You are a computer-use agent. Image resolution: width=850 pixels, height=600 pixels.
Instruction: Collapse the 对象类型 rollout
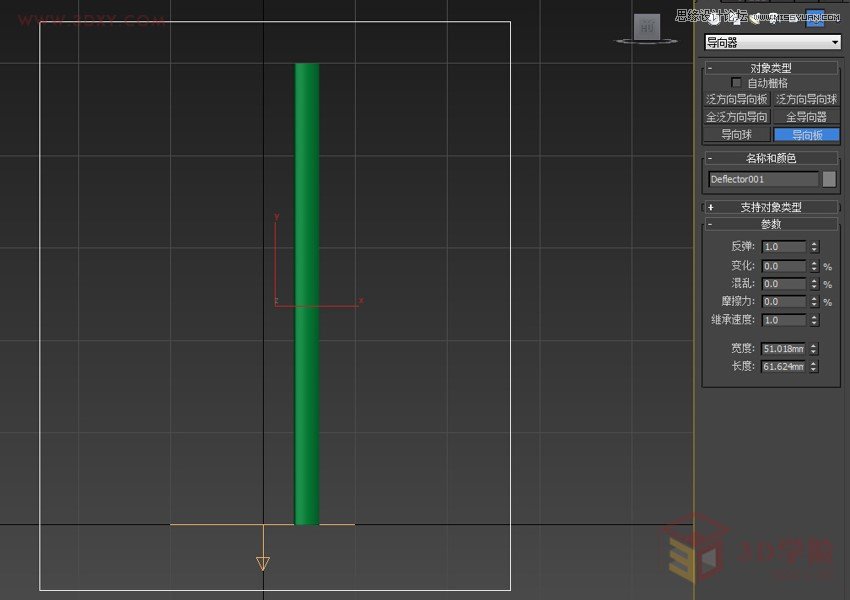[770, 68]
